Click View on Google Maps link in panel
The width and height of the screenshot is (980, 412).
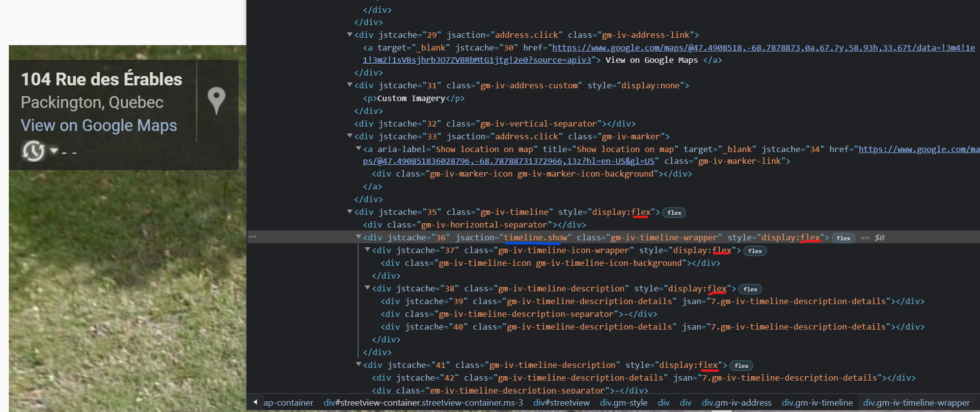(x=99, y=126)
